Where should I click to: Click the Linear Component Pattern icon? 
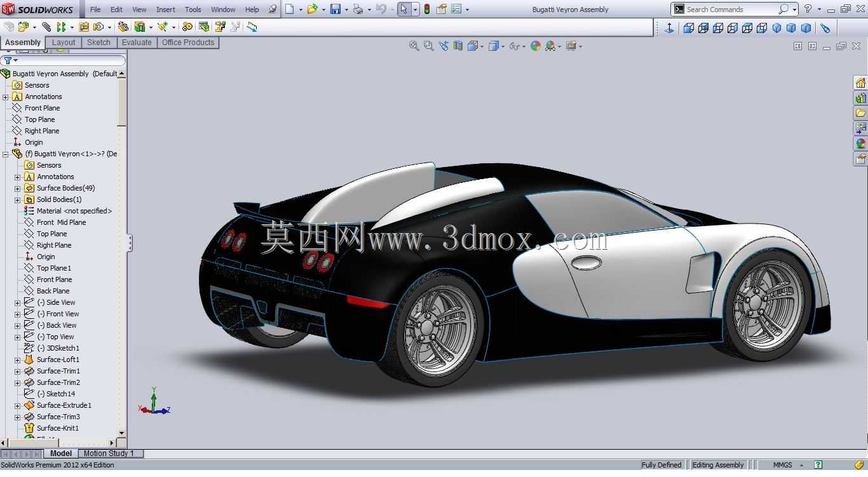coord(61,27)
